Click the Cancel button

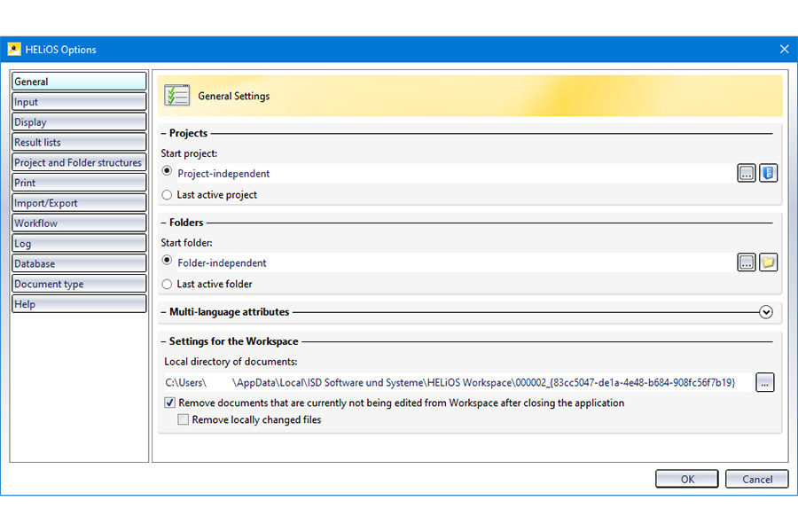click(x=757, y=479)
